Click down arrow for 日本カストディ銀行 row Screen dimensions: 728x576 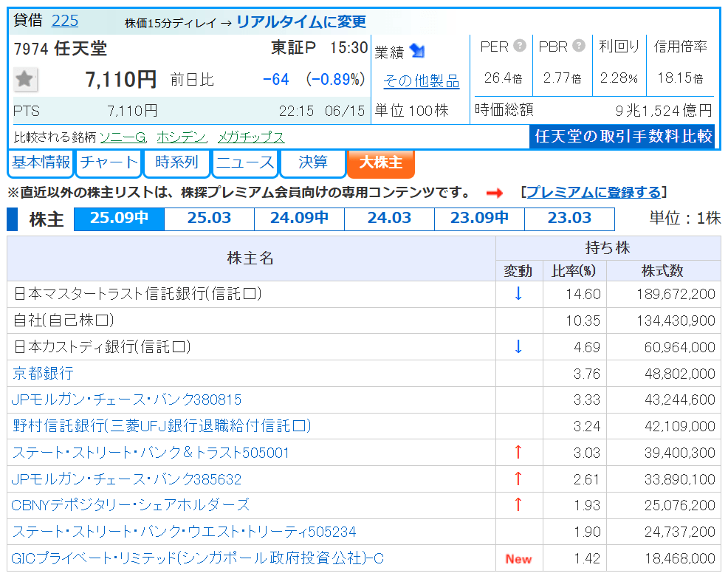pos(518,346)
